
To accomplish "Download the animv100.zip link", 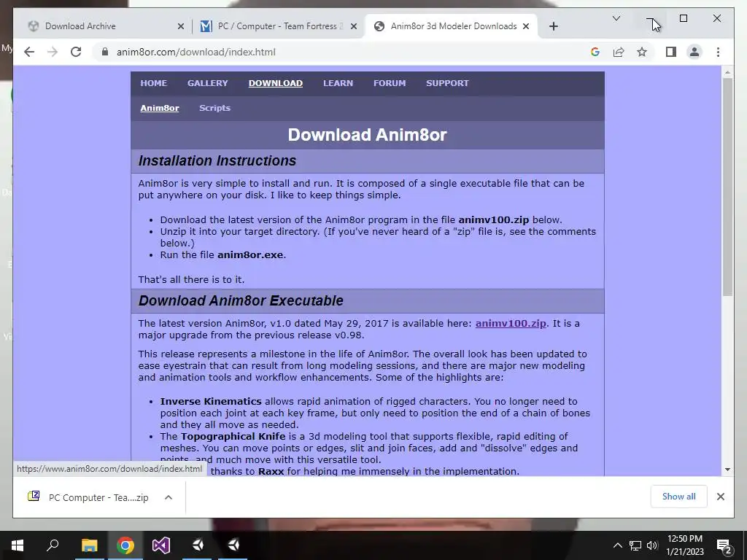I will pyautogui.click(x=511, y=323).
